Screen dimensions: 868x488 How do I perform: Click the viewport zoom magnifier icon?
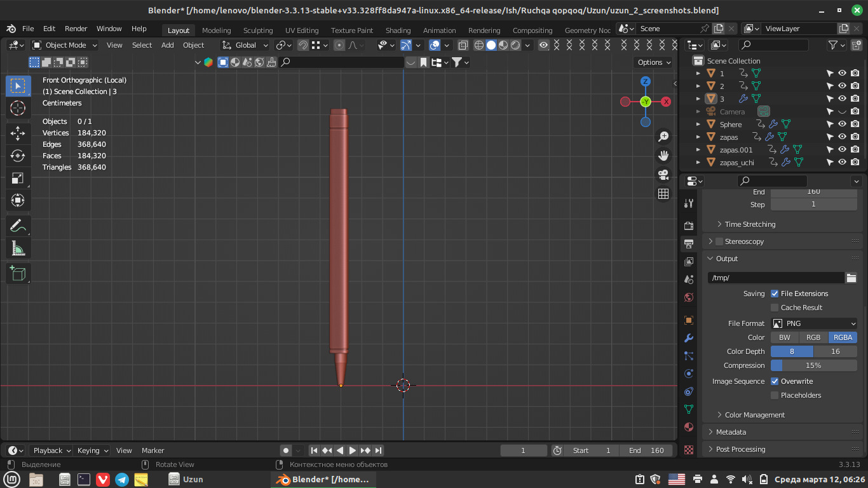(x=663, y=136)
